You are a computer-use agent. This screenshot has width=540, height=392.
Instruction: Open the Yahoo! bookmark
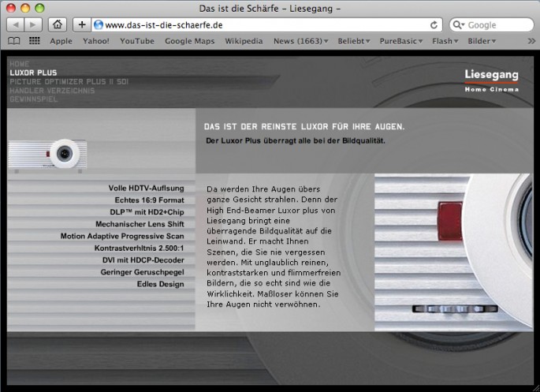95,41
